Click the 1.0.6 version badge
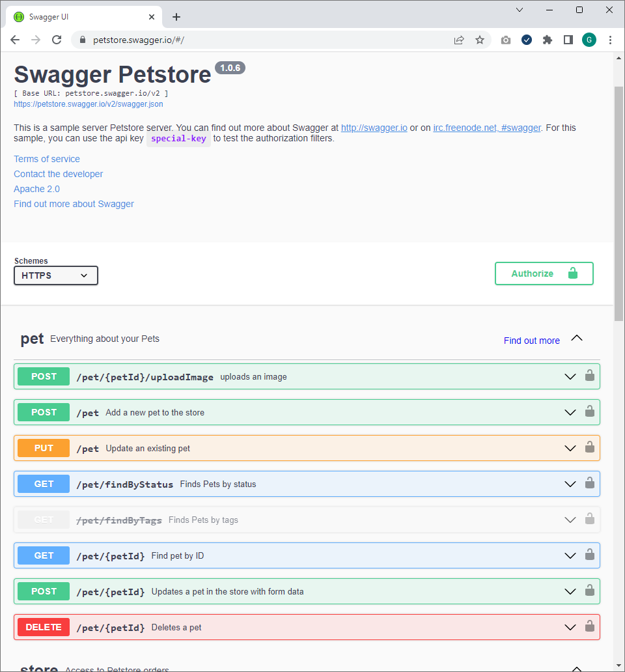625x672 pixels. point(230,68)
